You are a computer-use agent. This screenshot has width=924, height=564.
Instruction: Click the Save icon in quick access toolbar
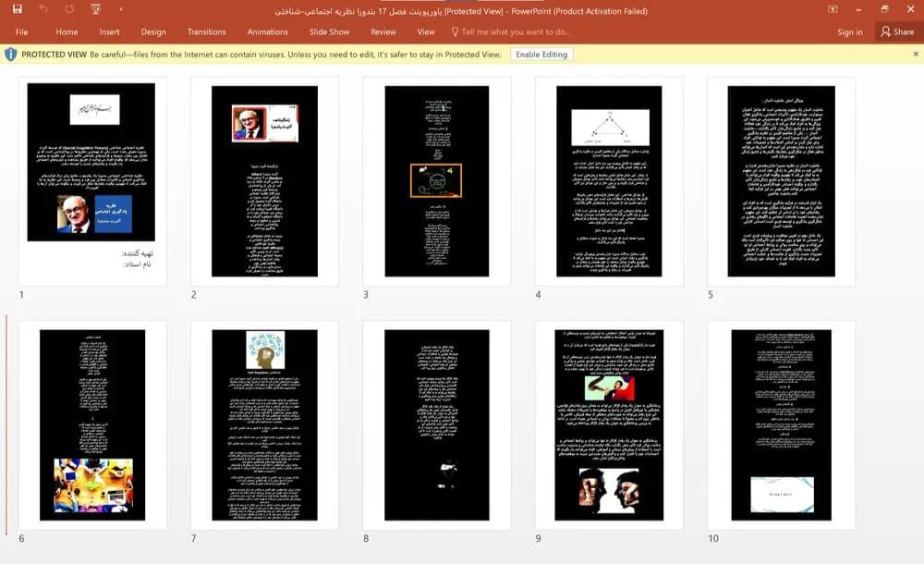tap(17, 9)
